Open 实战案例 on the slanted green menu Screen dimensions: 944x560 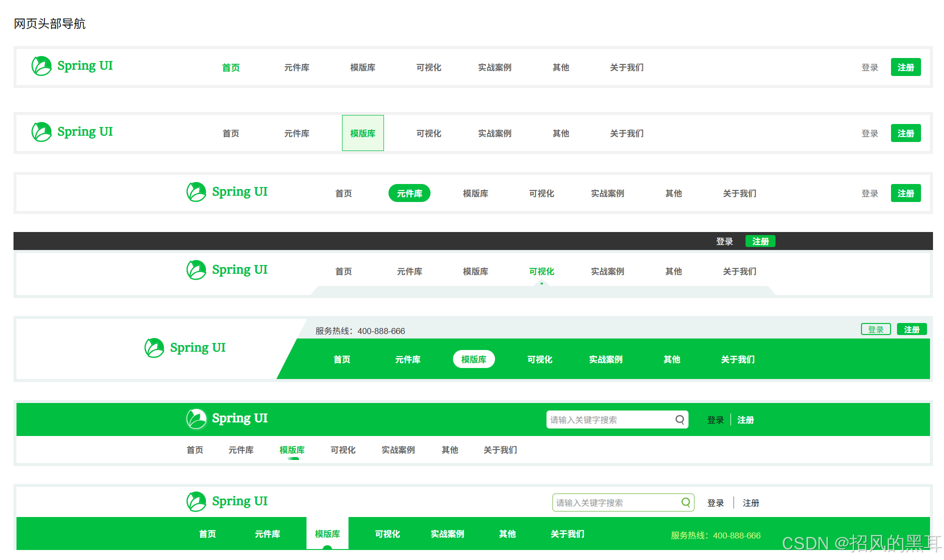(x=606, y=359)
